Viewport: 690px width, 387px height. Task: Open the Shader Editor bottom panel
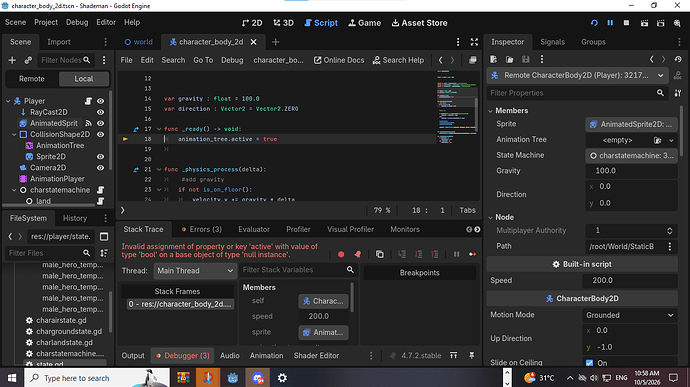pos(316,356)
